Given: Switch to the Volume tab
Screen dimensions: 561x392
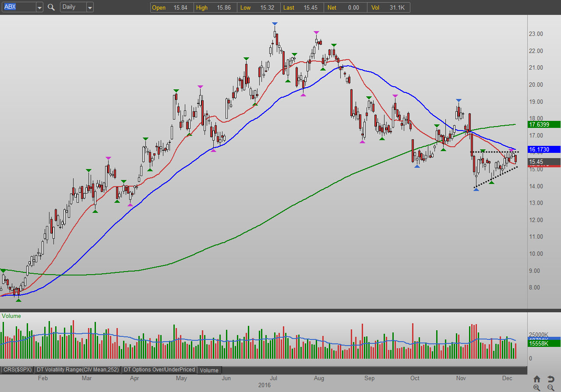Looking at the screenshot, I should coord(209,370).
